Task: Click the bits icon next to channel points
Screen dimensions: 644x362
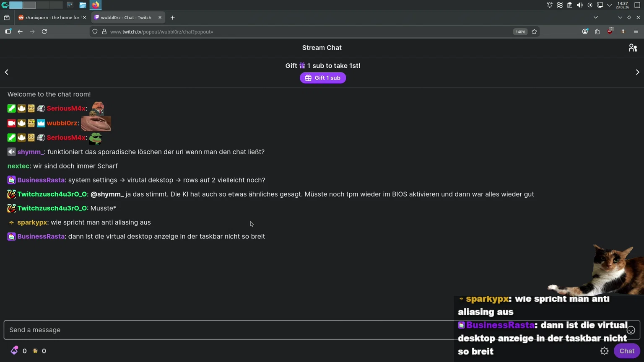Action: [x=35, y=351]
